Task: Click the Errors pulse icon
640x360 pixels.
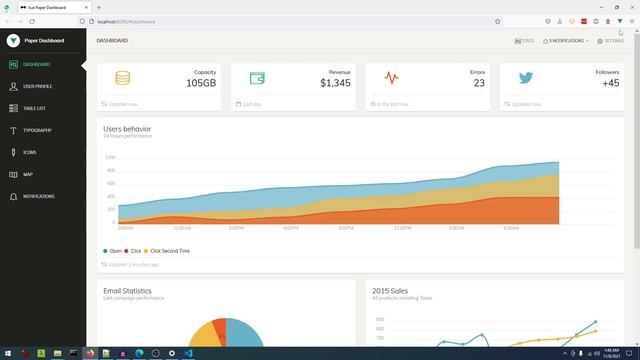Action: [391, 78]
